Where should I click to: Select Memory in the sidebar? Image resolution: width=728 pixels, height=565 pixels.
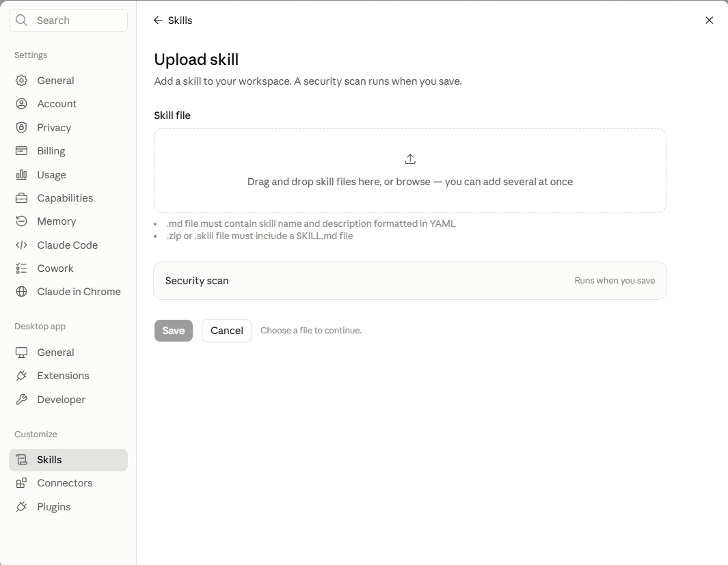(68, 221)
